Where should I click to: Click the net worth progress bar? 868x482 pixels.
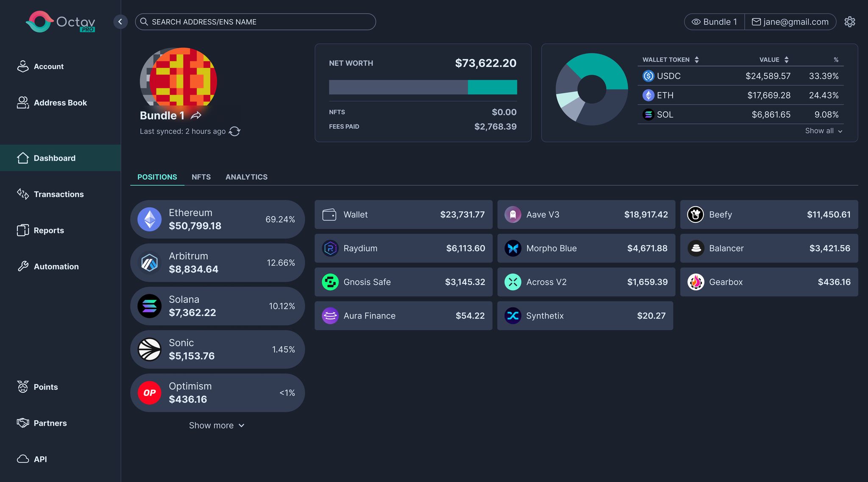tap(423, 87)
